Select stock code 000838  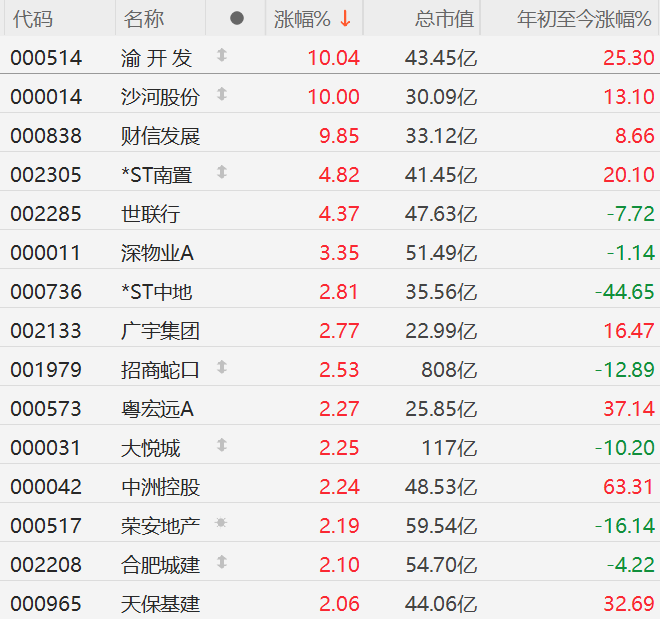[x=46, y=136]
